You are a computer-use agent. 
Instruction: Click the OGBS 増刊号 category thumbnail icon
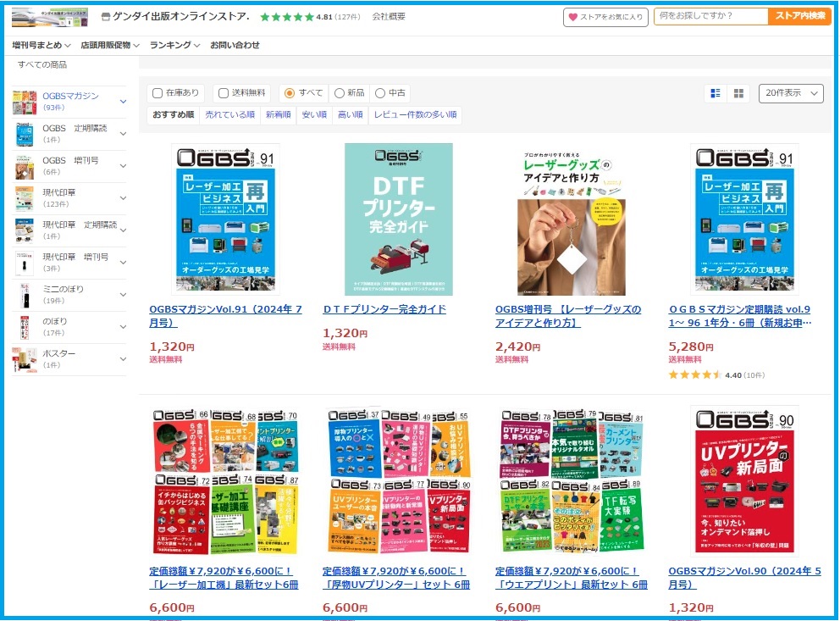25,166
